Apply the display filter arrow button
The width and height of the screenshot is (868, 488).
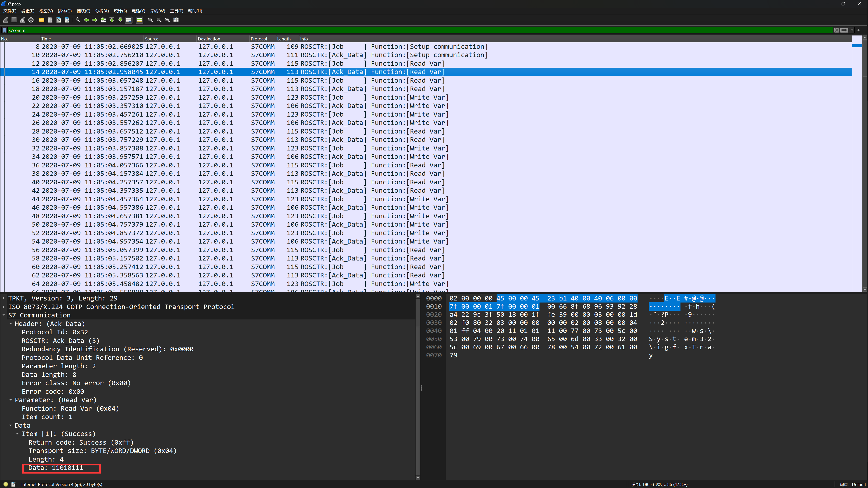coord(844,30)
